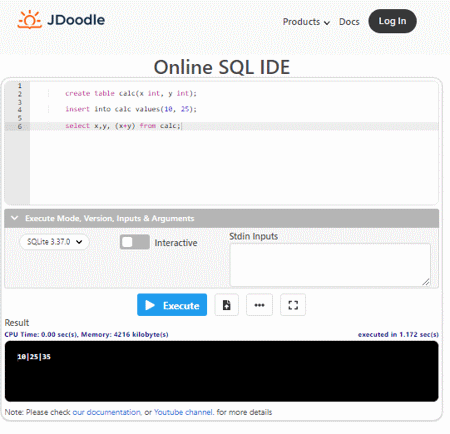This screenshot has width=450, height=434.
Task: Click the black result output console
Action: 222,371
